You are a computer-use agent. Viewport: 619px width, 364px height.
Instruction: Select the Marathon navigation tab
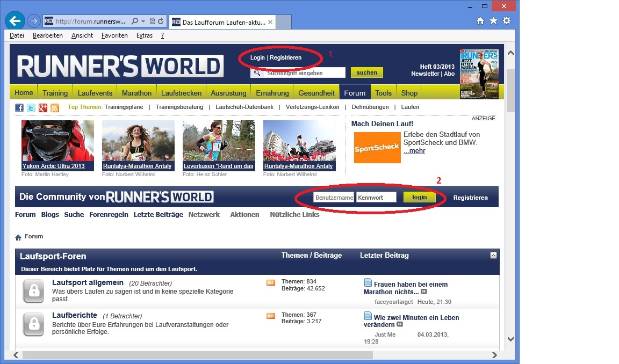click(x=136, y=93)
